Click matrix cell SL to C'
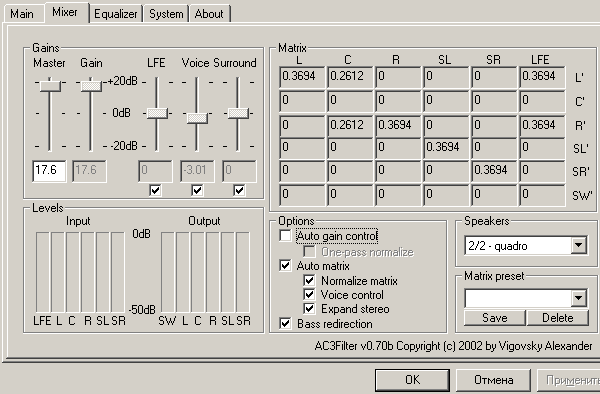600x394 pixels. coord(446,102)
